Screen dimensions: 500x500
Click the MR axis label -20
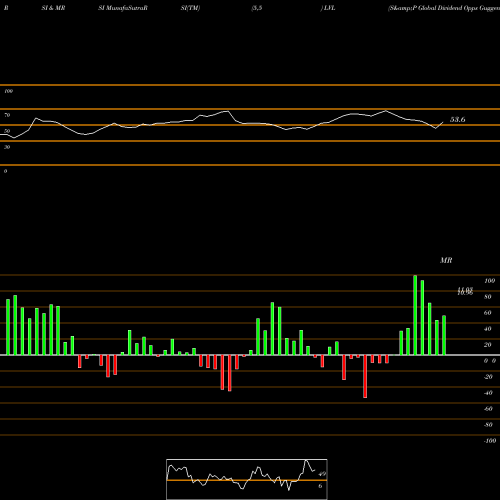[488, 377]
